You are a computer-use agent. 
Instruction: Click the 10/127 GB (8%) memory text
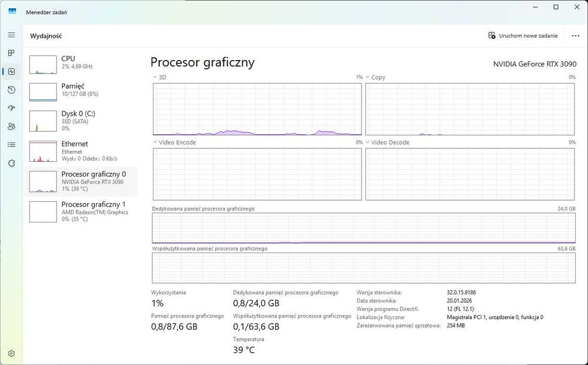(x=80, y=94)
